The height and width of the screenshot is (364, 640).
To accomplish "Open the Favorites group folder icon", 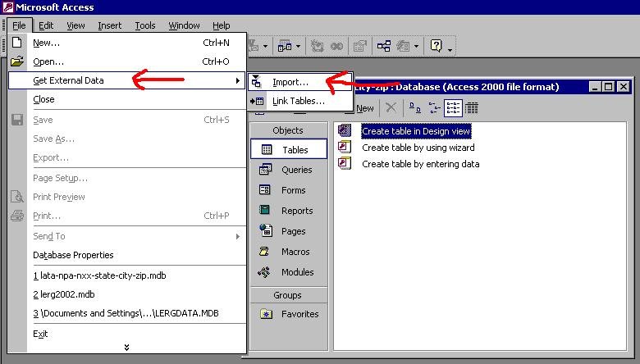I will click(266, 314).
